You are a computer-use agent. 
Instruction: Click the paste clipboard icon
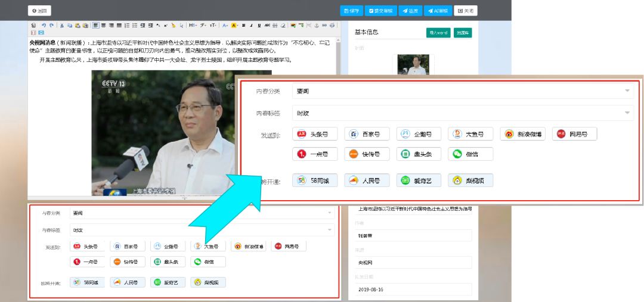click(x=78, y=26)
